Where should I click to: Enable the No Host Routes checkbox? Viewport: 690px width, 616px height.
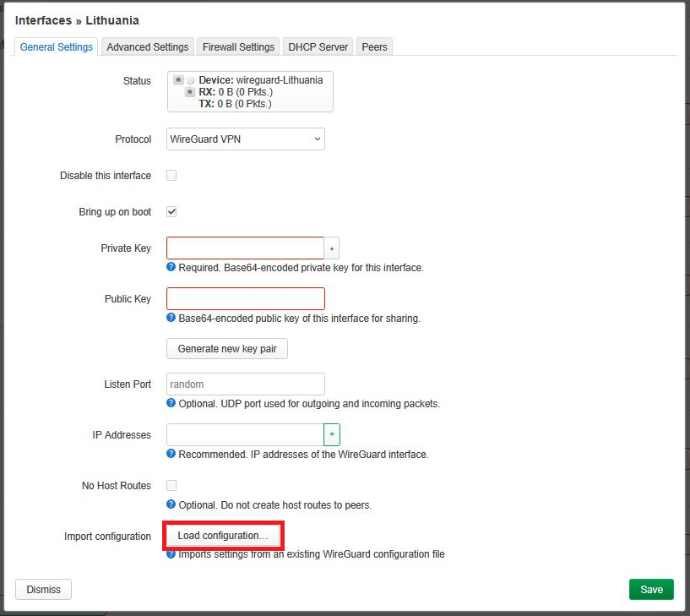(x=171, y=486)
